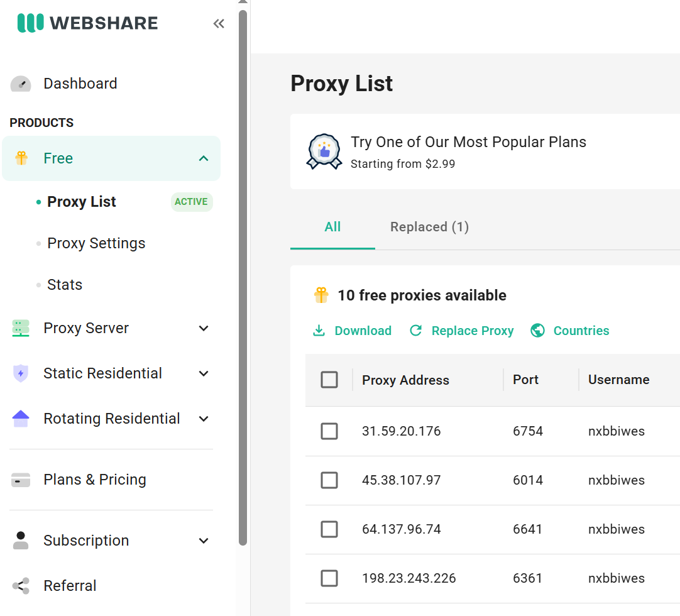Check the box for proxy 198.23.243.226
The width and height of the screenshot is (680, 616).
pyautogui.click(x=329, y=578)
